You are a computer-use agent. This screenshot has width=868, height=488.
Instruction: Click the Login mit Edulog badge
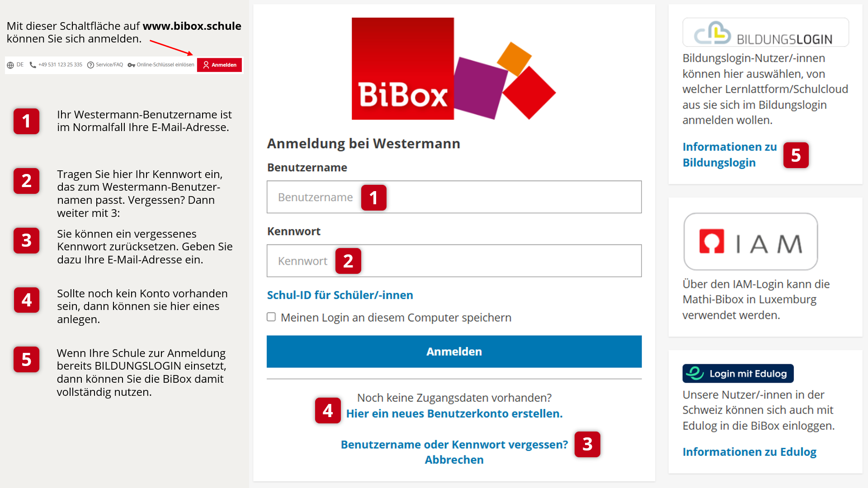[x=738, y=374]
